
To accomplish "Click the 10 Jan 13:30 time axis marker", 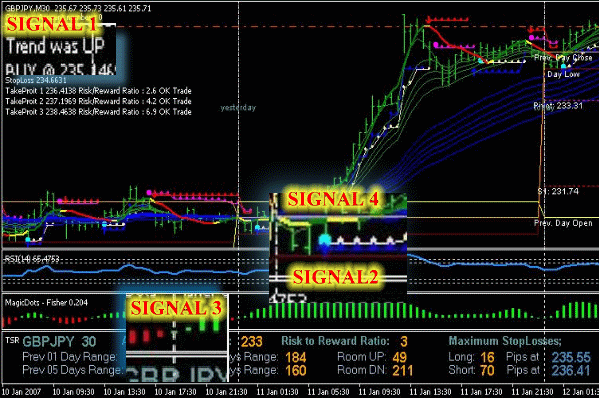I will click(x=125, y=392).
